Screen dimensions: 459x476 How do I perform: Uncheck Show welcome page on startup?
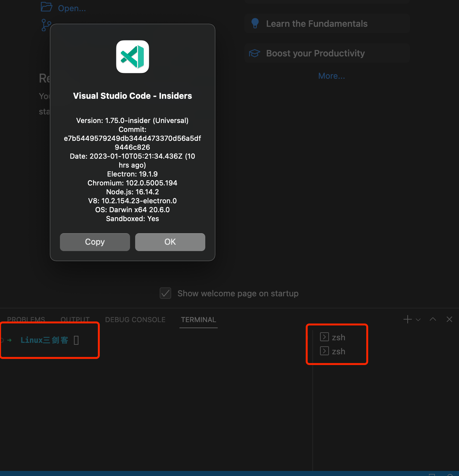click(165, 293)
